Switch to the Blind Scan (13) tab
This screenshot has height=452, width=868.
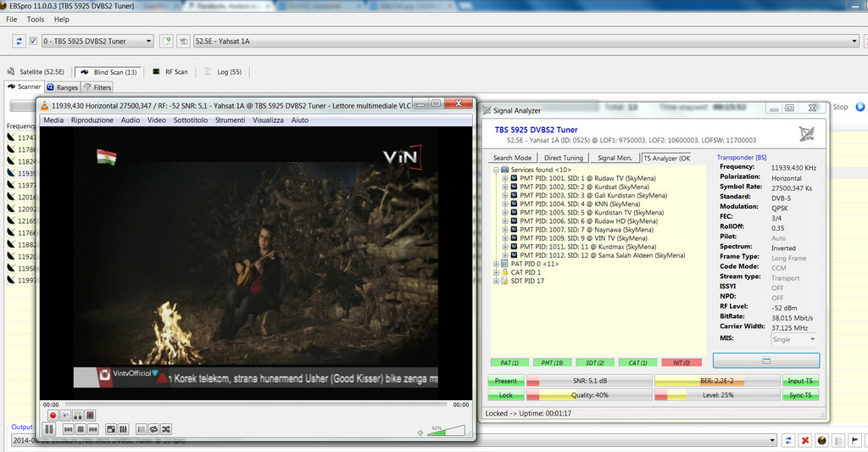(x=109, y=72)
